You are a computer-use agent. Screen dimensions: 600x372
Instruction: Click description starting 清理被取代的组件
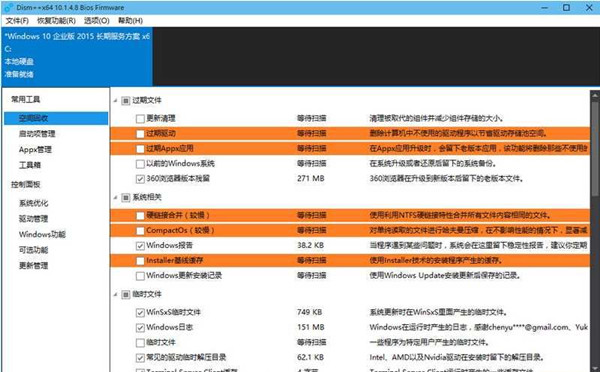(x=436, y=119)
